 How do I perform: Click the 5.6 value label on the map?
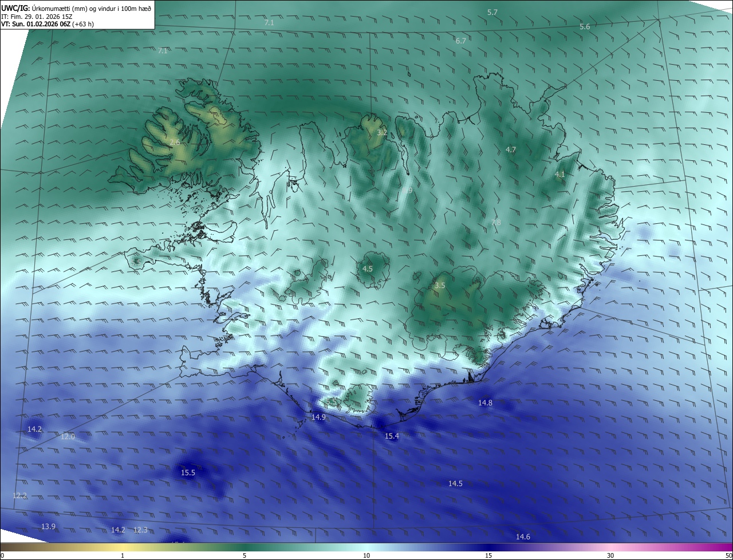[x=585, y=27]
